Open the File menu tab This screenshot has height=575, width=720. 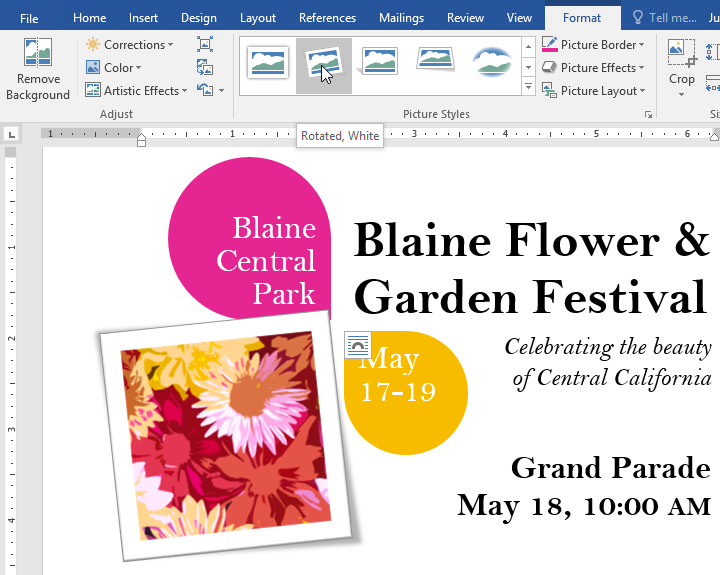pos(29,18)
